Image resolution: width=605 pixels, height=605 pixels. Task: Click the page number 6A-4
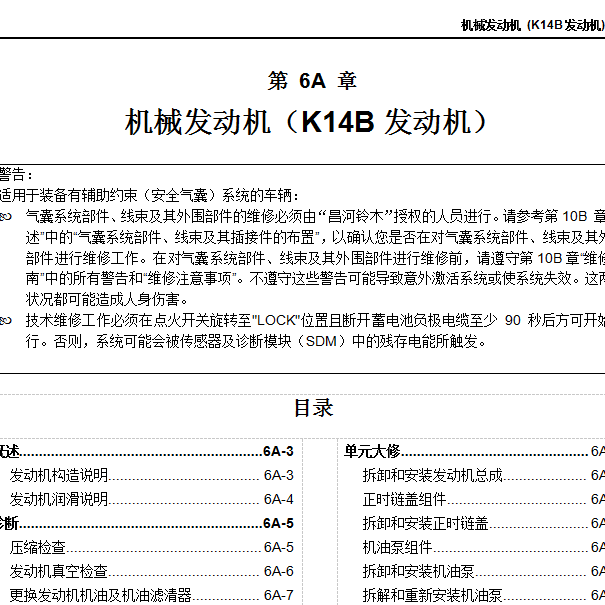[x=278, y=499]
